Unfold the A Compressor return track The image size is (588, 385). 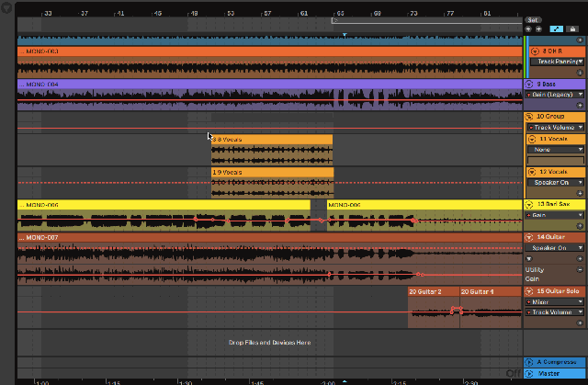[x=529, y=363]
